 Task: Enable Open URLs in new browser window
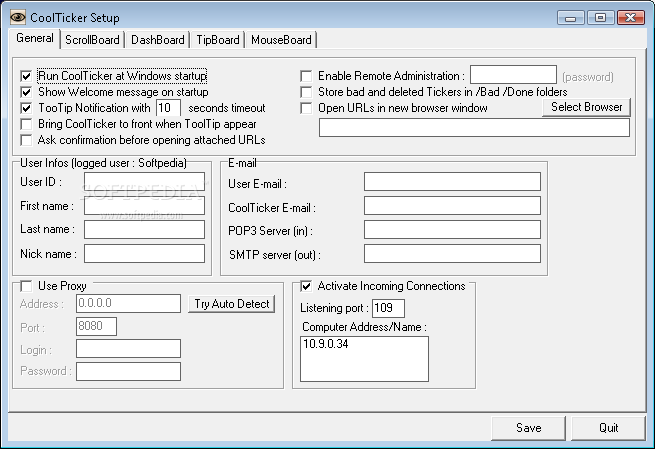(x=306, y=108)
